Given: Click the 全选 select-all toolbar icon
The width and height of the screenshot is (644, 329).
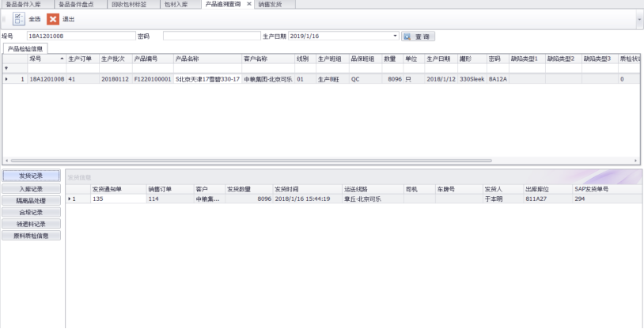Looking at the screenshot, I should [18, 19].
